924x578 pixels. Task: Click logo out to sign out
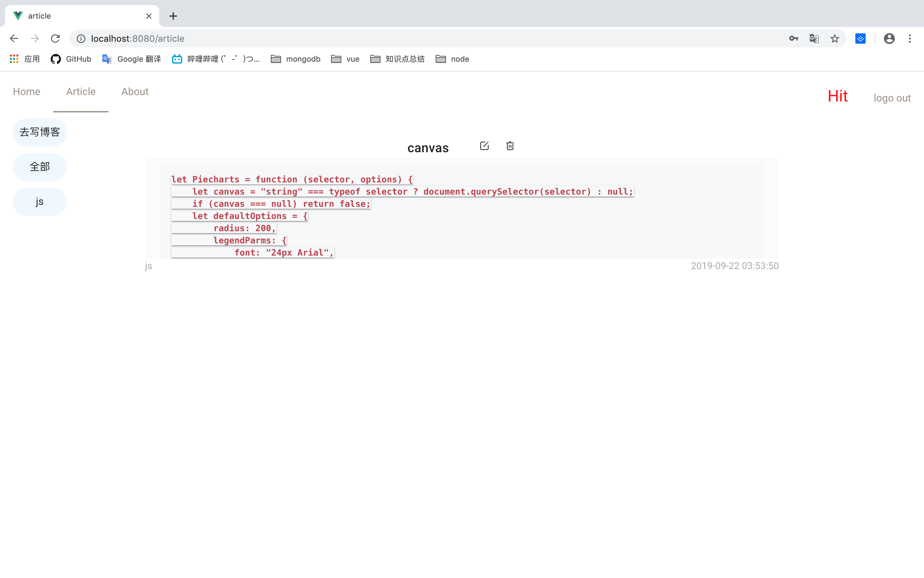click(x=892, y=98)
